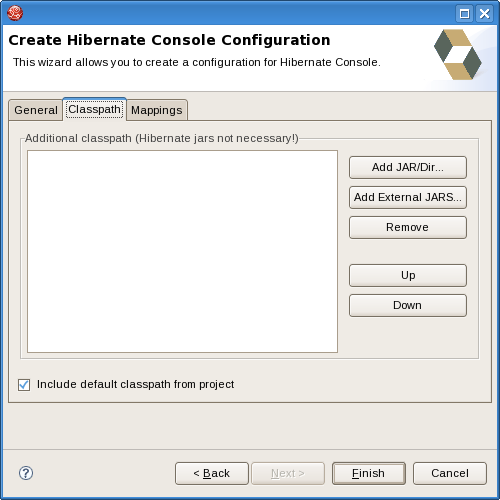
Task: Click Add External JARS... button
Action: click(x=408, y=197)
